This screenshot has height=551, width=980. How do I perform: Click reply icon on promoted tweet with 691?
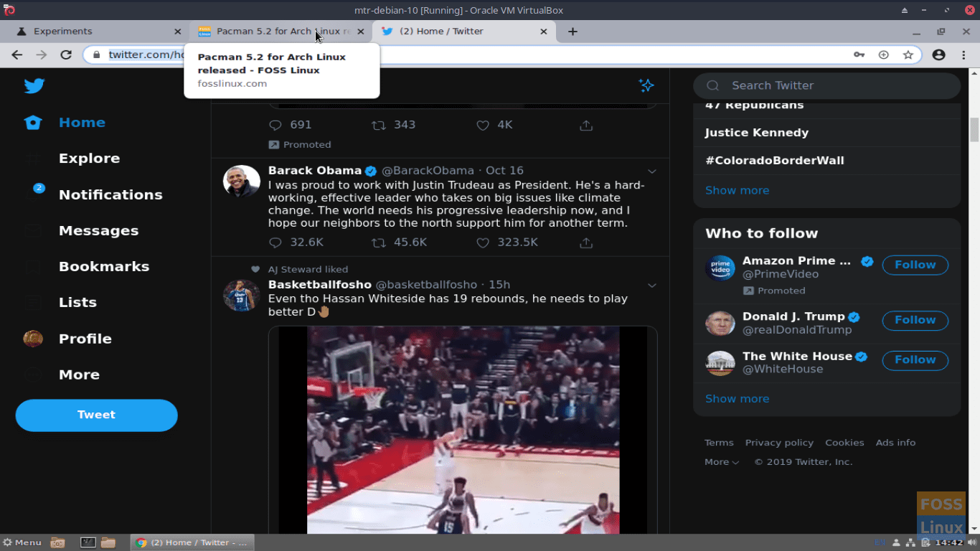tap(275, 125)
